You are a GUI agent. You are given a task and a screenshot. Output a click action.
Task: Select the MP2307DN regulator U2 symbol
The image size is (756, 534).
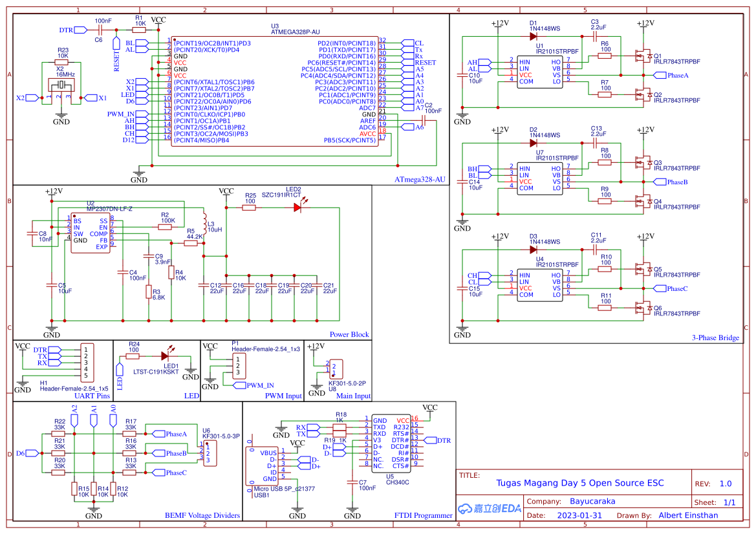pyautogui.click(x=89, y=233)
